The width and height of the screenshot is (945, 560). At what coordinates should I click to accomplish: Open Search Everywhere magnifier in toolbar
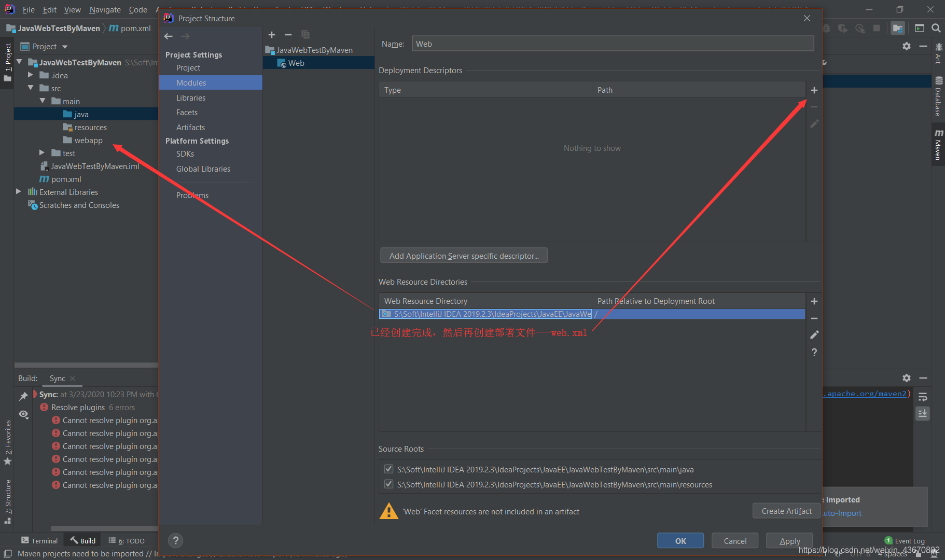click(936, 28)
